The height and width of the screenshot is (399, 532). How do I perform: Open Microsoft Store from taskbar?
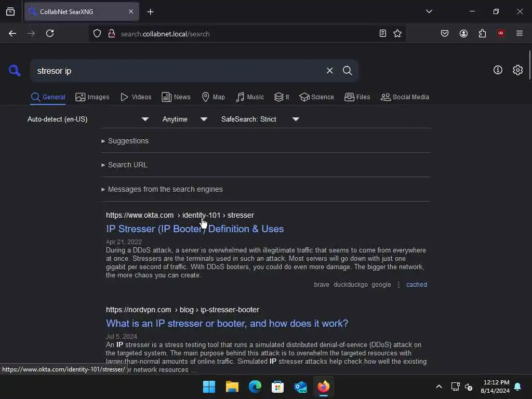point(277,387)
